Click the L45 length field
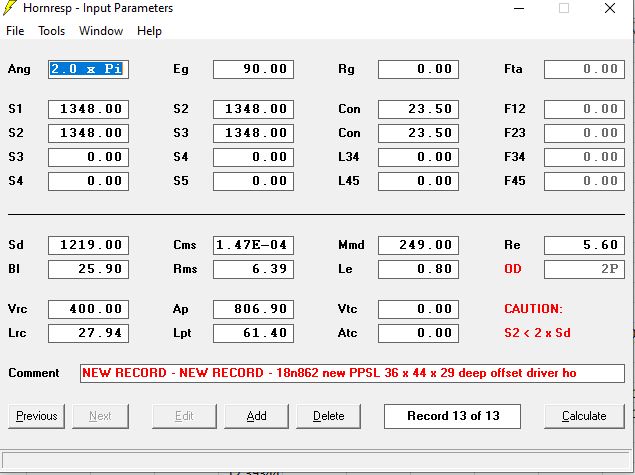Viewport: 635px width, 475px height. (418, 181)
